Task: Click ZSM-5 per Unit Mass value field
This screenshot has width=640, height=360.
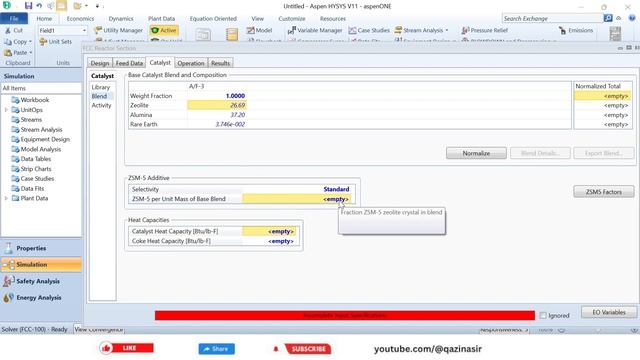Action: tap(297, 199)
